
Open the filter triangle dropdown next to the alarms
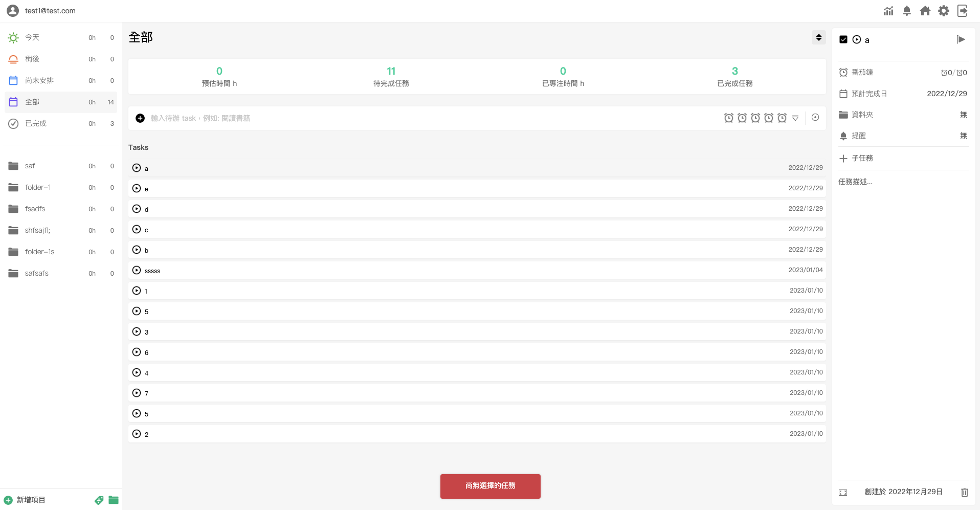[x=795, y=118]
